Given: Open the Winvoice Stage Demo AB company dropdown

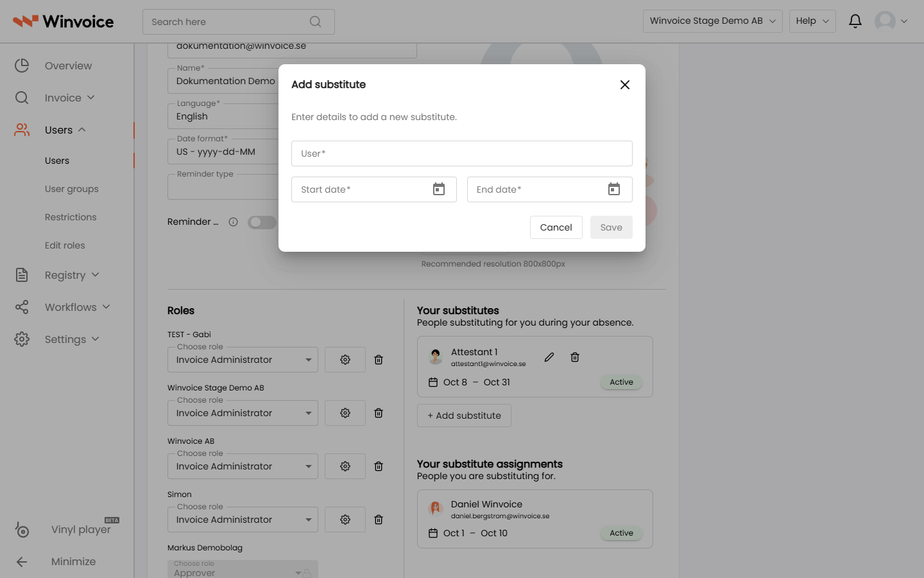Looking at the screenshot, I should 713,21.
